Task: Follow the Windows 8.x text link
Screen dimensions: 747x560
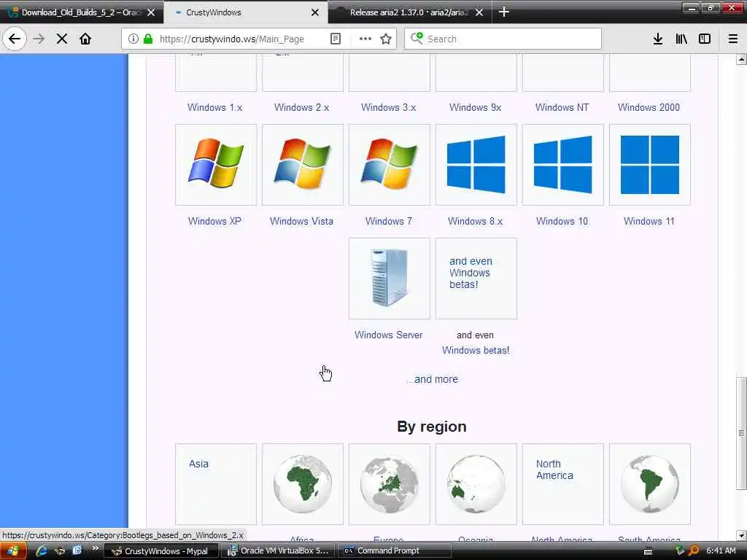Action: pyautogui.click(x=476, y=221)
